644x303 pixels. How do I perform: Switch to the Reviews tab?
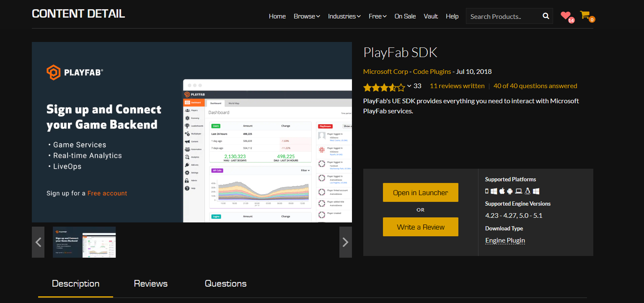[x=151, y=284]
